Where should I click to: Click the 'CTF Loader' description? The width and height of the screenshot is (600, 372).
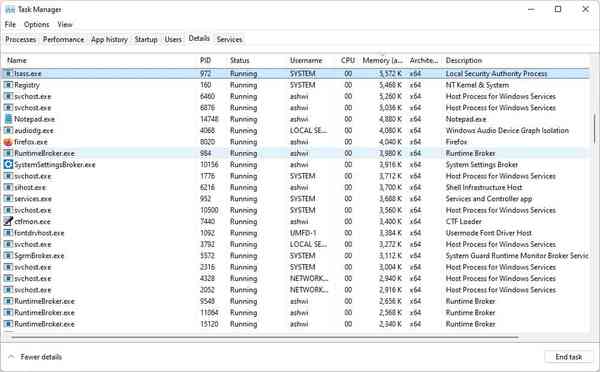[x=463, y=222]
